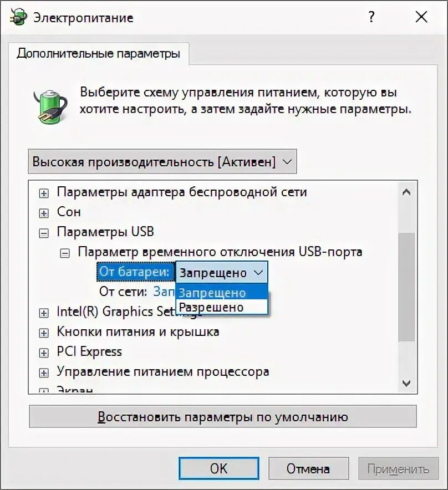Expand Intel(R) Graphics Settings node
The height and width of the screenshot is (490, 448).
(x=44, y=313)
